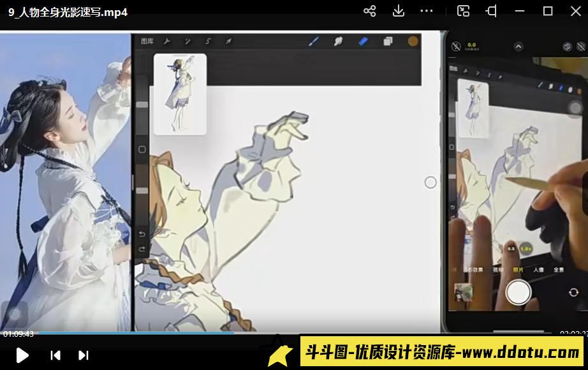Open the active color swatch in Procreate

tap(412, 40)
